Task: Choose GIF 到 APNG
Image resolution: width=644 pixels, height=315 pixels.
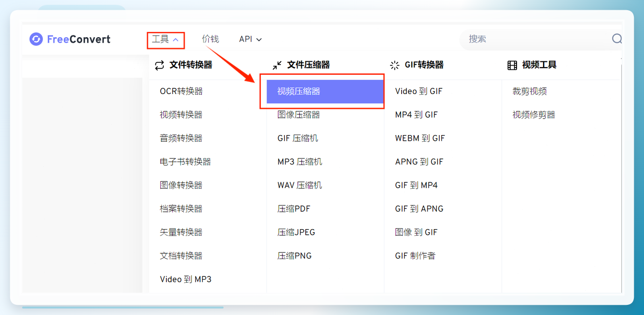Action: point(419,209)
